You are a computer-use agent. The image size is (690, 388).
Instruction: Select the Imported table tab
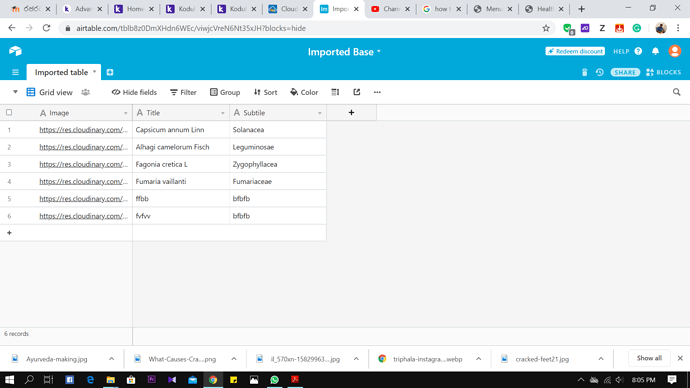(x=61, y=72)
